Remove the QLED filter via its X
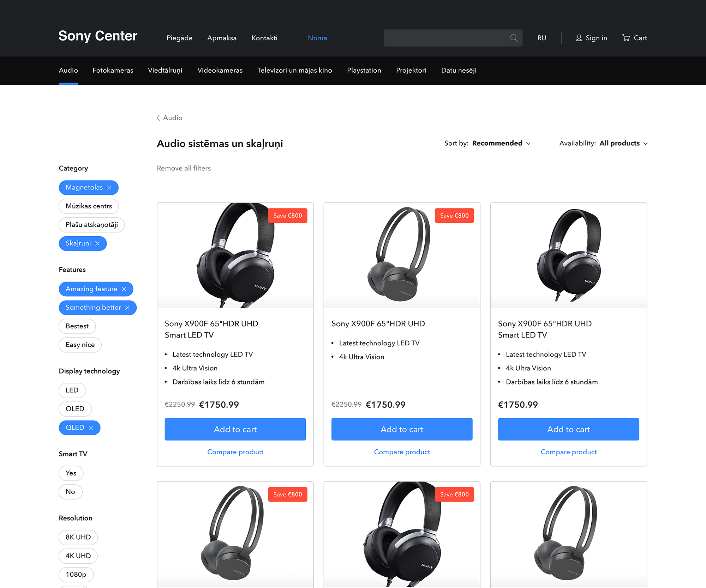706x588 pixels. tap(91, 428)
